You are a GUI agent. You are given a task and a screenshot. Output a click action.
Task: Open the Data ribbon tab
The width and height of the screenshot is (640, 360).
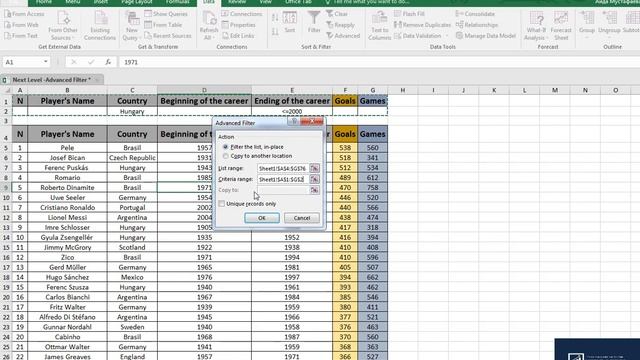click(209, 2)
